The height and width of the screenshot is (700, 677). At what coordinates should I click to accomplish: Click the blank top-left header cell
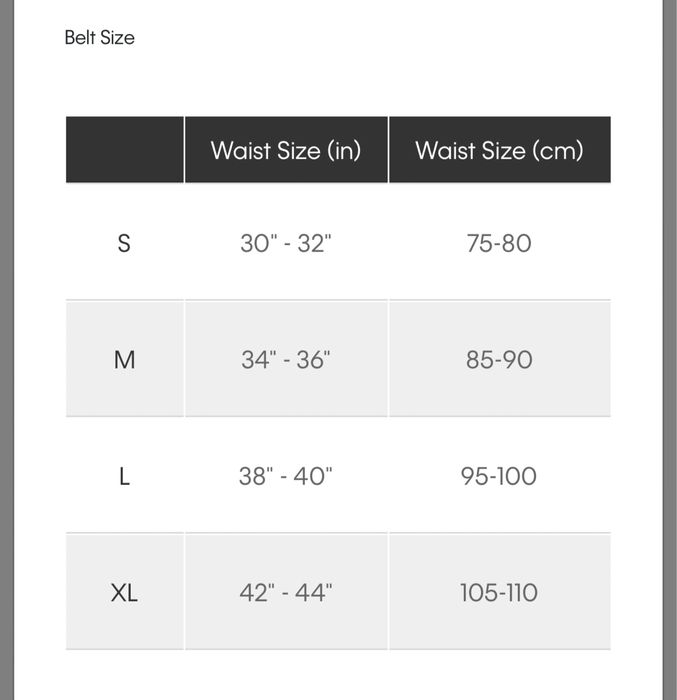(125, 150)
